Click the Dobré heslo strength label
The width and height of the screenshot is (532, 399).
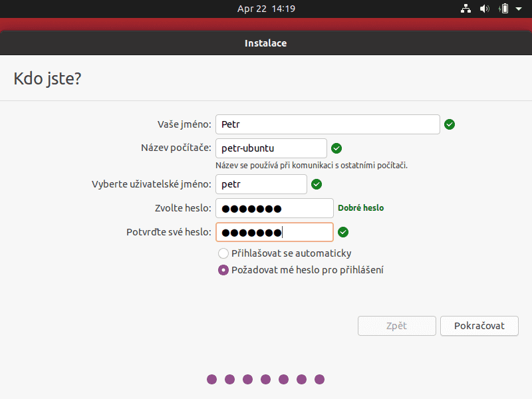pos(360,208)
